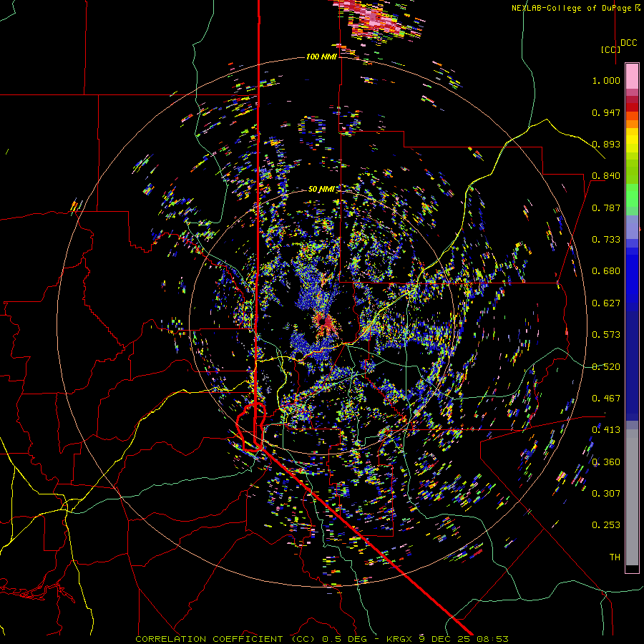Select the 0.893 scale value

click(606, 144)
